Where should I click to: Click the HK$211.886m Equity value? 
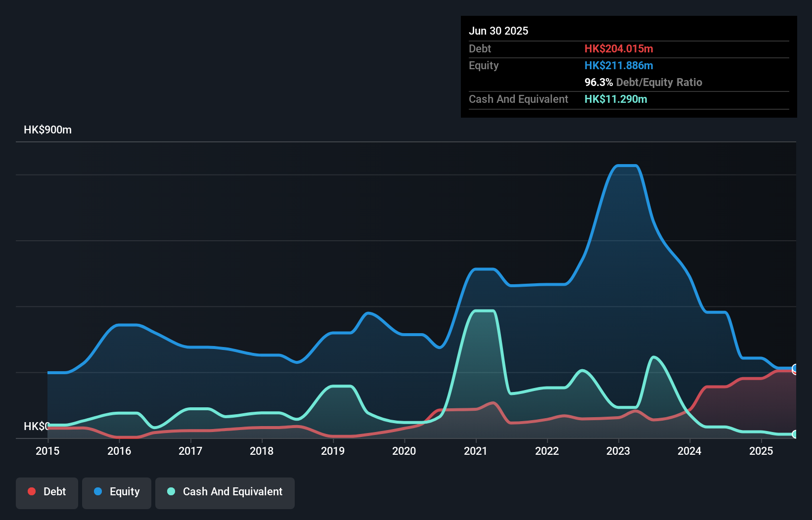coord(619,65)
